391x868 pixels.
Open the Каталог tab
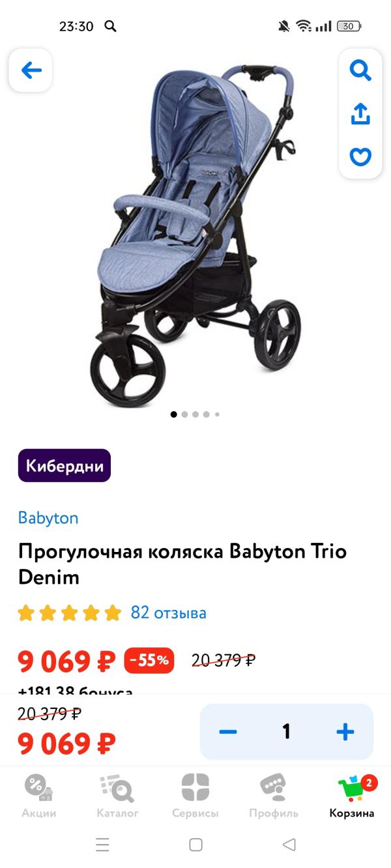pyautogui.click(x=117, y=795)
